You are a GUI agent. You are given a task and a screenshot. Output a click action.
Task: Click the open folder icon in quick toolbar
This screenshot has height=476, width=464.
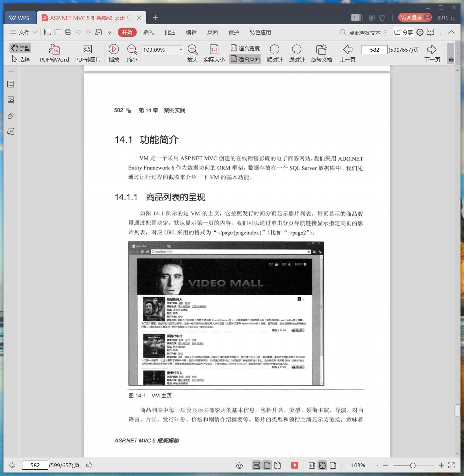[x=48, y=32]
